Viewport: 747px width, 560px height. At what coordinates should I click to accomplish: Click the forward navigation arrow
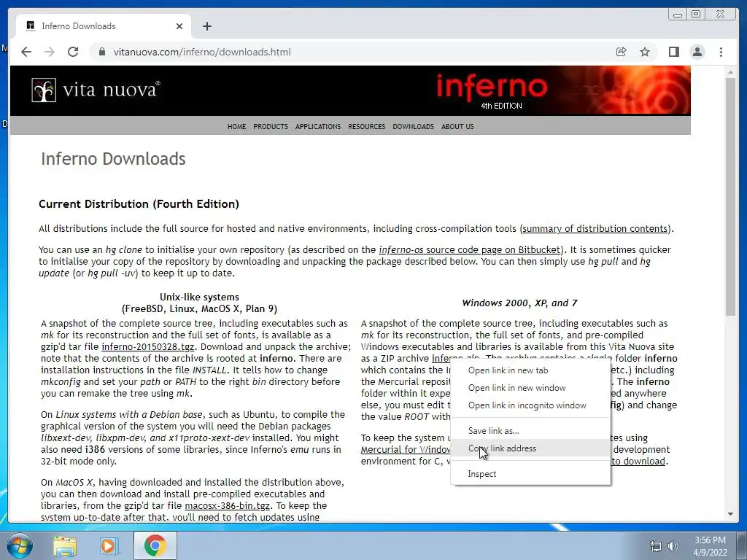(50, 52)
